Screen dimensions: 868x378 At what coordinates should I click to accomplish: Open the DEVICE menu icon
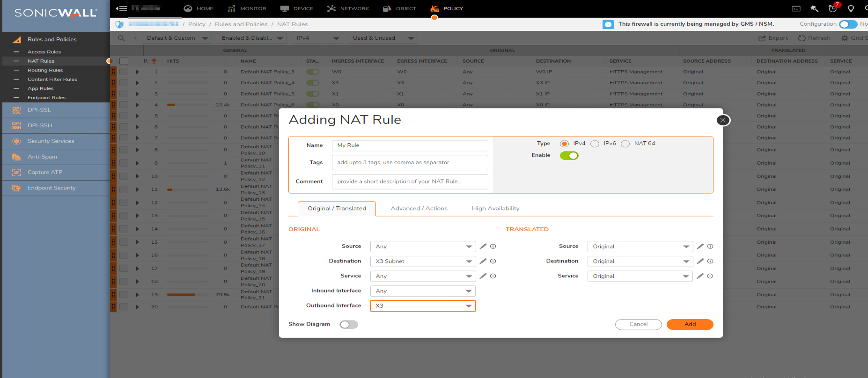coord(284,8)
